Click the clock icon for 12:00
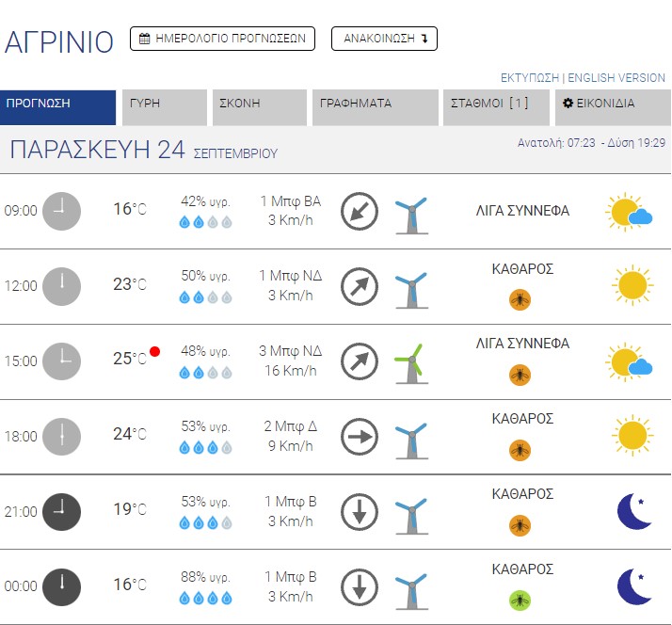The image size is (672, 625). click(x=62, y=285)
